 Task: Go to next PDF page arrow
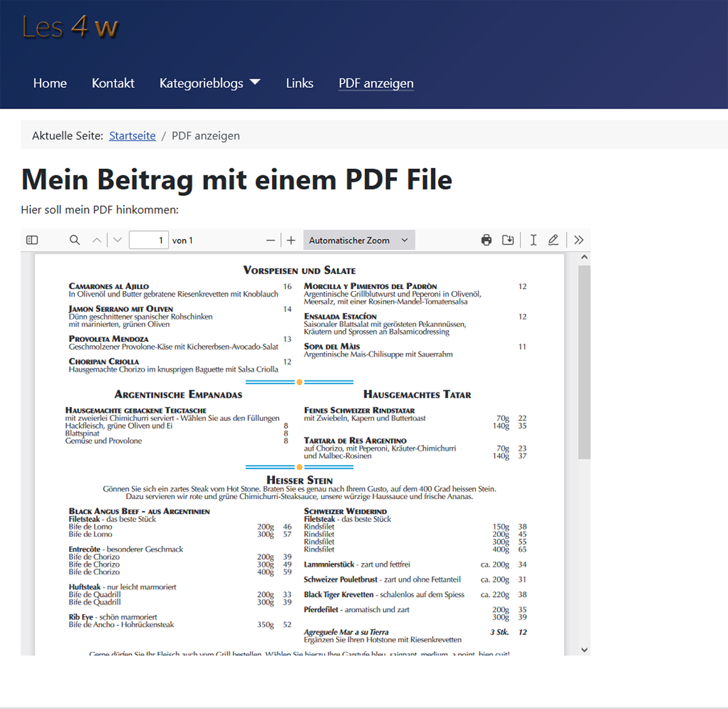point(118,240)
